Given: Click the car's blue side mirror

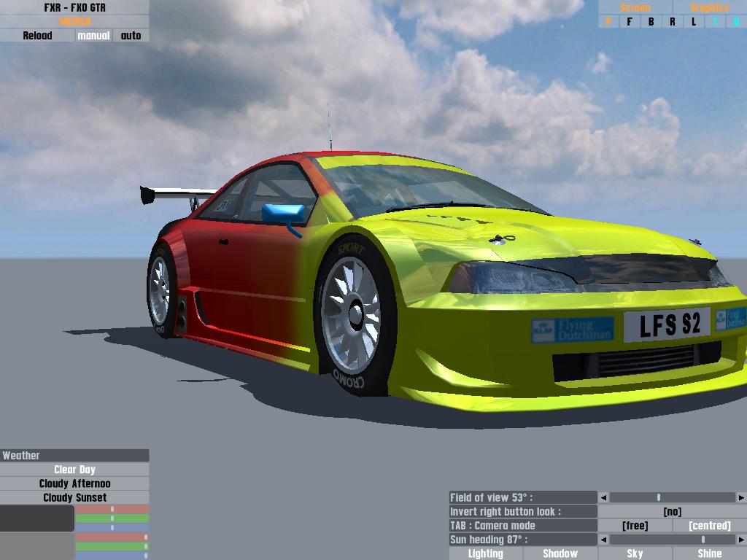Looking at the screenshot, I should click(x=283, y=214).
